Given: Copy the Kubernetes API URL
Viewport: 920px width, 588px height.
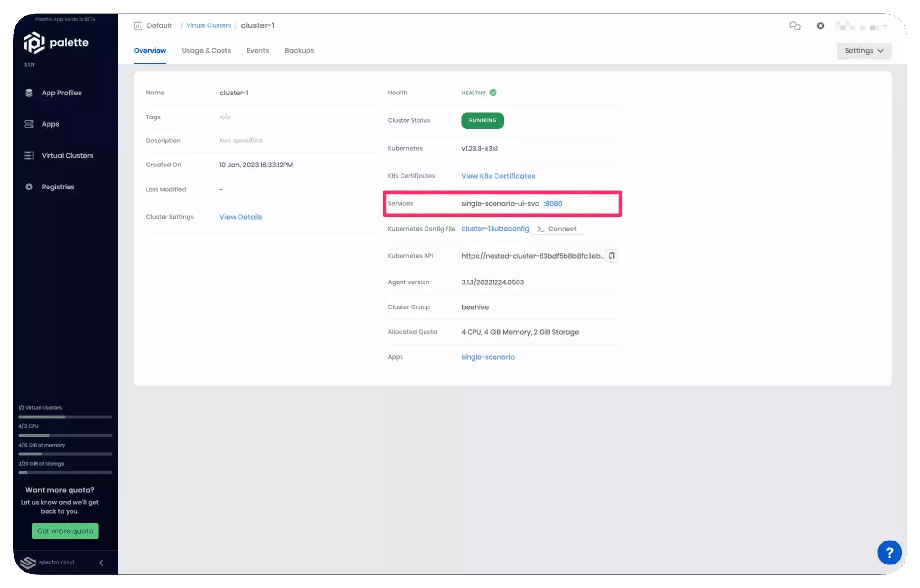Looking at the screenshot, I should point(612,256).
